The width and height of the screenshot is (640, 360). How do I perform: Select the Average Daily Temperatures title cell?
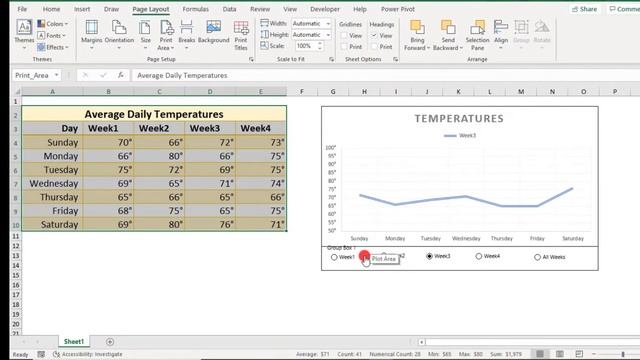coord(154,114)
